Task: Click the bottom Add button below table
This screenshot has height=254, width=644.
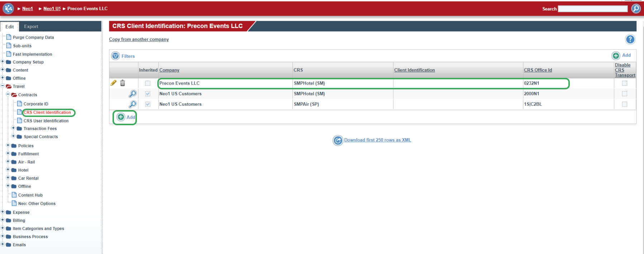Action: [126, 117]
